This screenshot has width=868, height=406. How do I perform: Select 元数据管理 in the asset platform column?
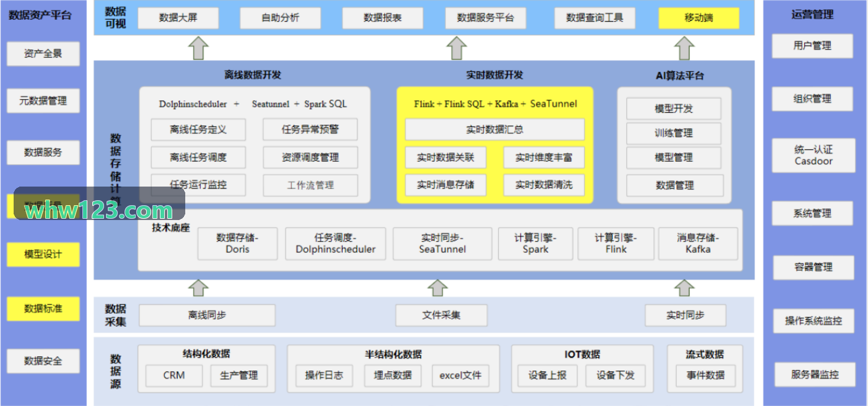click(x=43, y=100)
